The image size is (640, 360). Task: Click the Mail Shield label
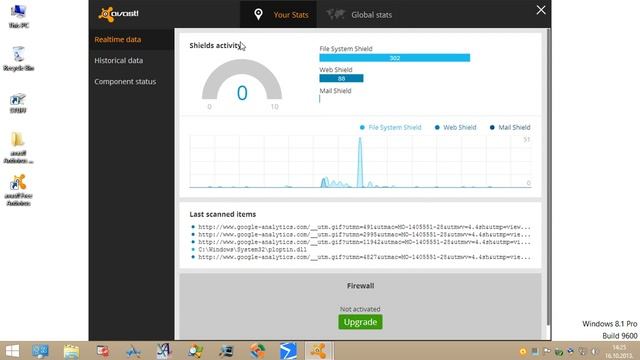335,91
